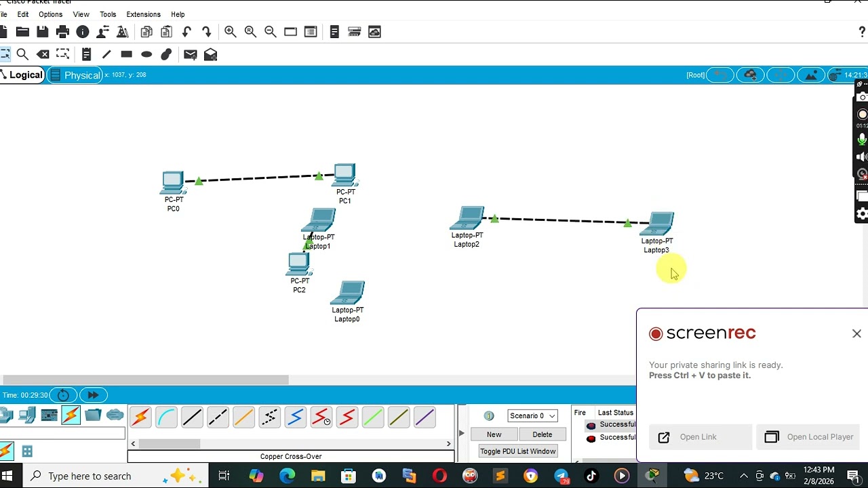
Task: Reset zoom with the R magnifier
Action: pyautogui.click(x=250, y=32)
